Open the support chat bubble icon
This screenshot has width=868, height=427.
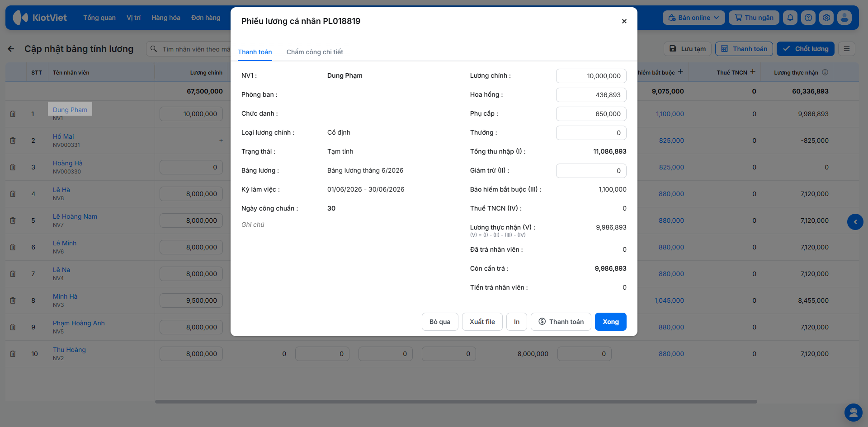[854, 413]
